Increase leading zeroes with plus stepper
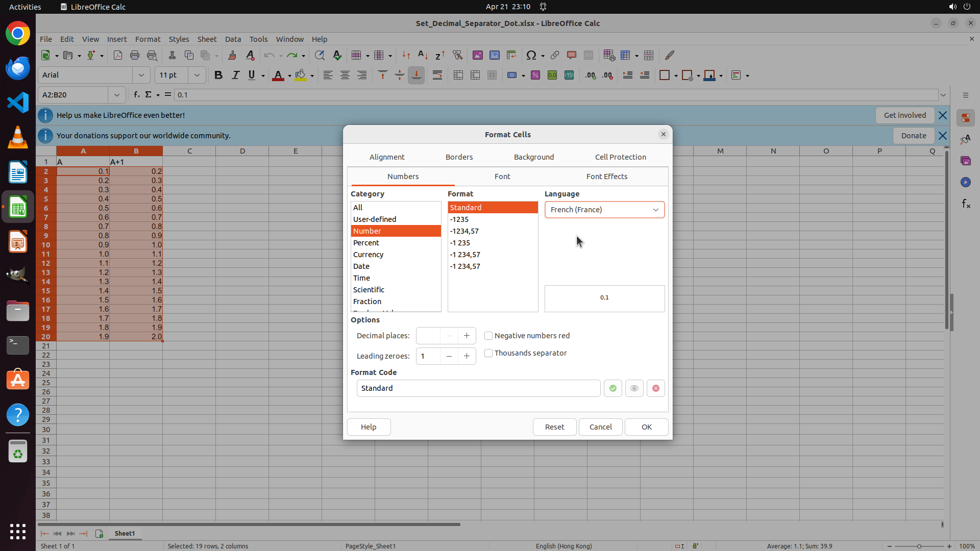 (467, 356)
